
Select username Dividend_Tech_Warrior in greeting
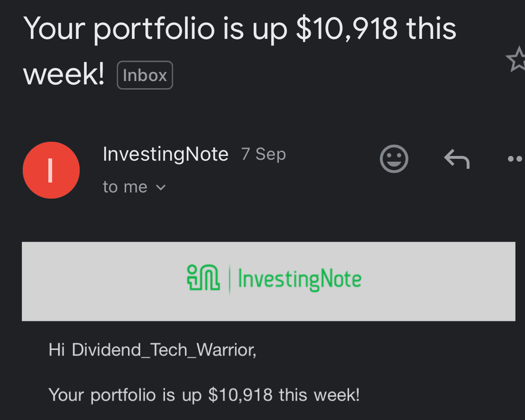tap(164, 350)
